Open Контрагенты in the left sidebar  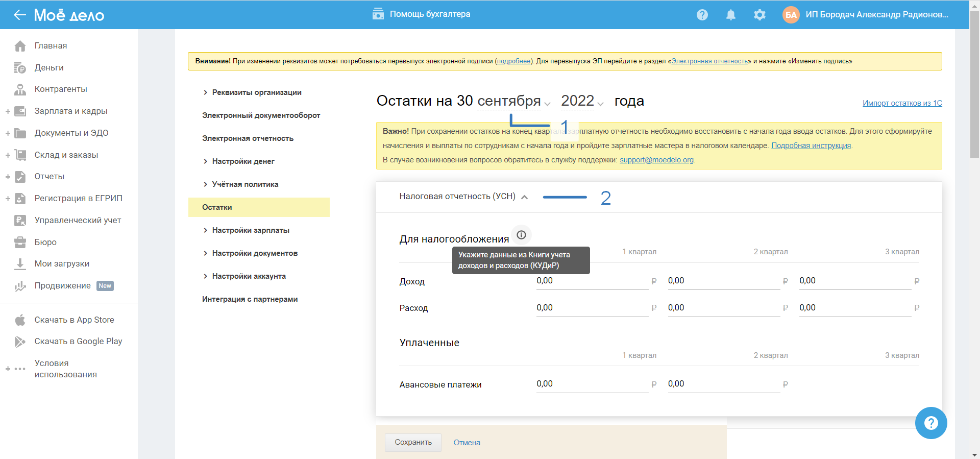(61, 89)
